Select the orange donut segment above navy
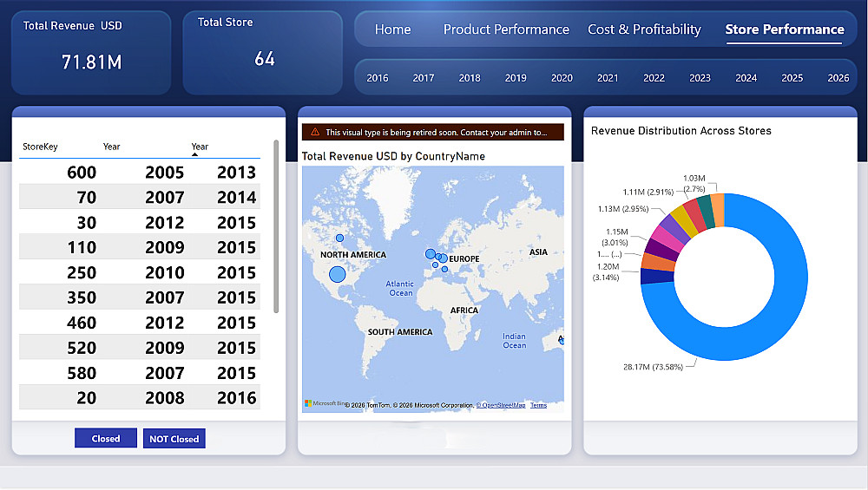Image resolution: width=868 pixels, height=490 pixels. [659, 261]
